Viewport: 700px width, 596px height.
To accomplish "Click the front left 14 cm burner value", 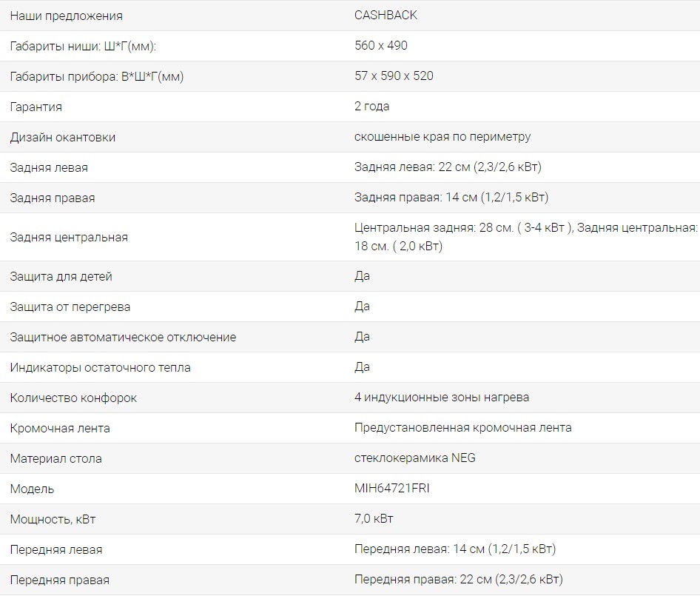I will (x=454, y=549).
